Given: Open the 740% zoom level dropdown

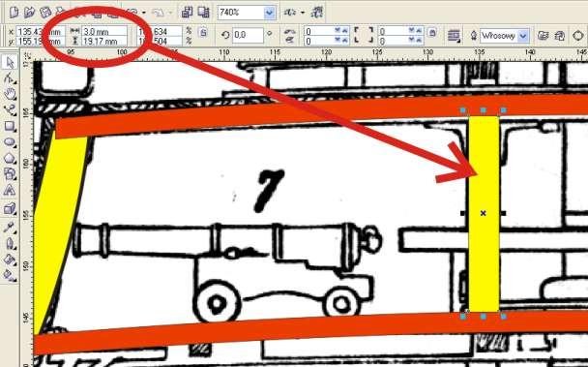Looking at the screenshot, I should [269, 14].
